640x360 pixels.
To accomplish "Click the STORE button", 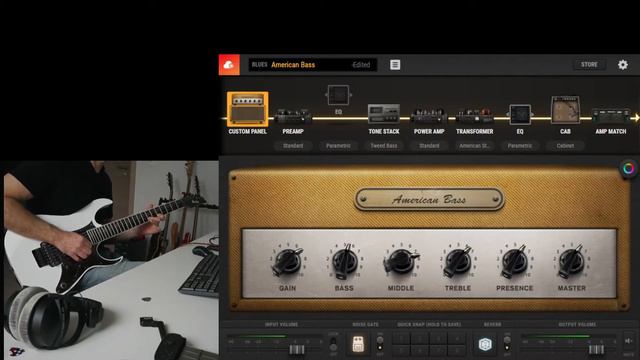I will (589, 64).
